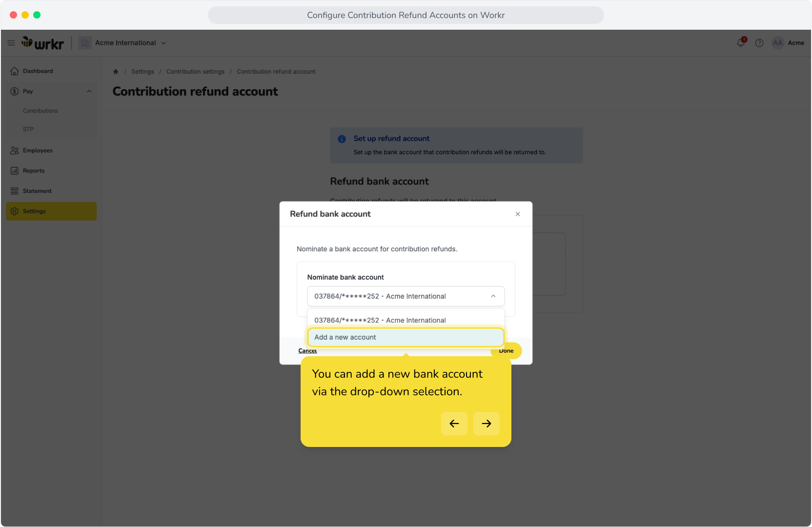The height and width of the screenshot is (527, 812).
Task: Select Pay in the sidebar
Action: (x=51, y=91)
